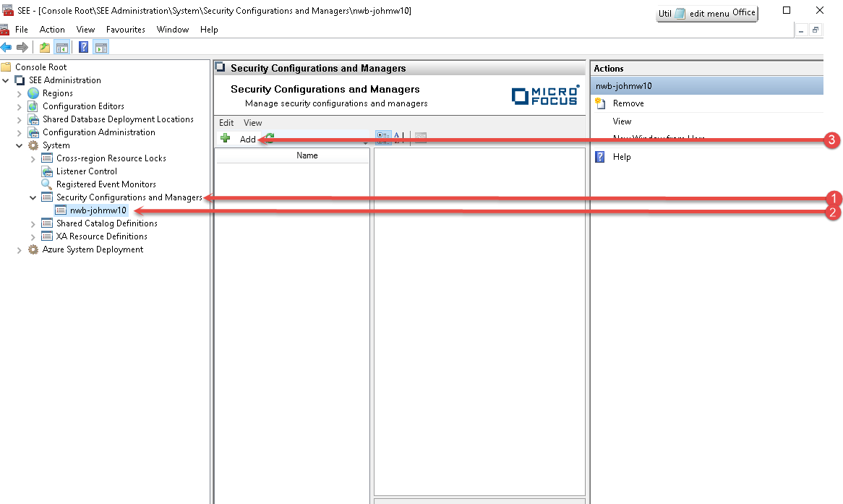Open the File menu
Viewport: 843px width, 504px height.
22,30
